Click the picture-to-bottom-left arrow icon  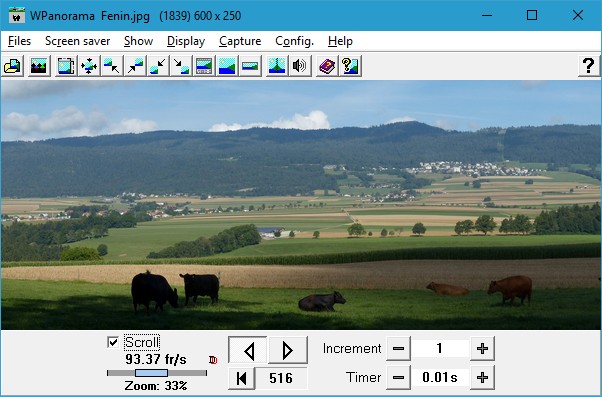click(158, 66)
